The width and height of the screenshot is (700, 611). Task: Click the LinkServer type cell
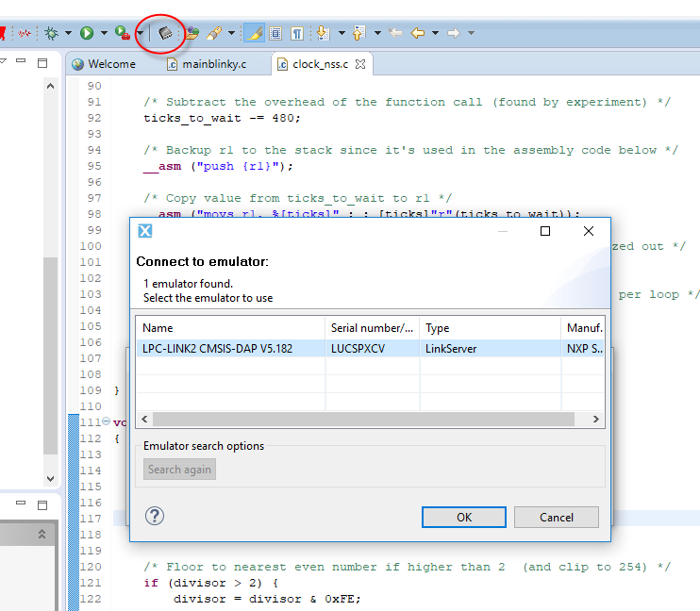coord(451,349)
